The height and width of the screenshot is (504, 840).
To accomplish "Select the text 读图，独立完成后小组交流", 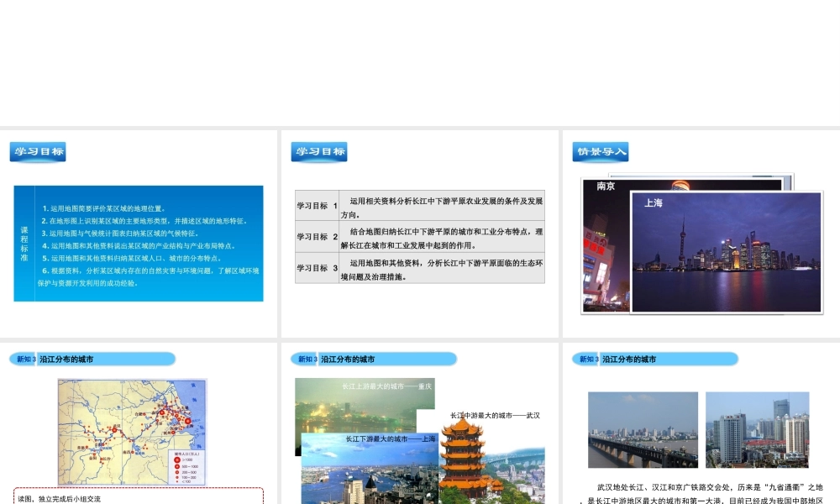I will 59,499.
